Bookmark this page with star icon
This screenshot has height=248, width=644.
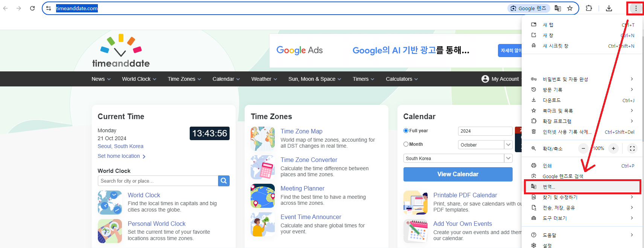(x=570, y=8)
